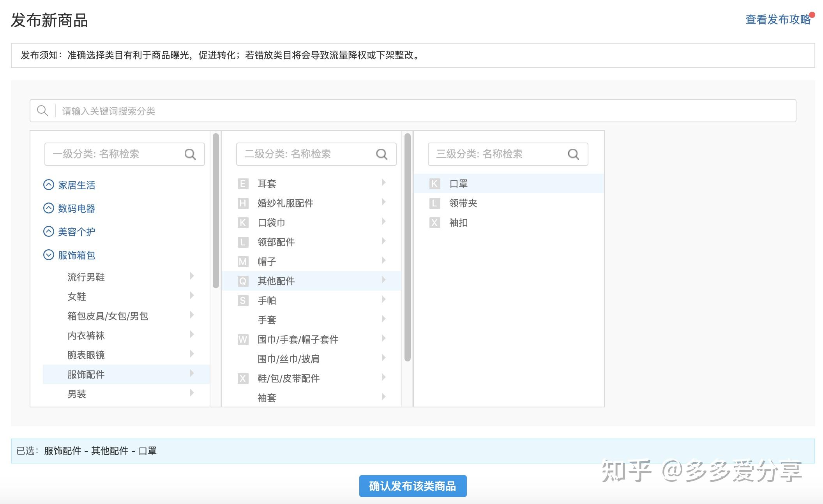Image resolution: width=823 pixels, height=504 pixels.
Task: Click the arrow next to 流行男鞋
Action: pyautogui.click(x=192, y=276)
